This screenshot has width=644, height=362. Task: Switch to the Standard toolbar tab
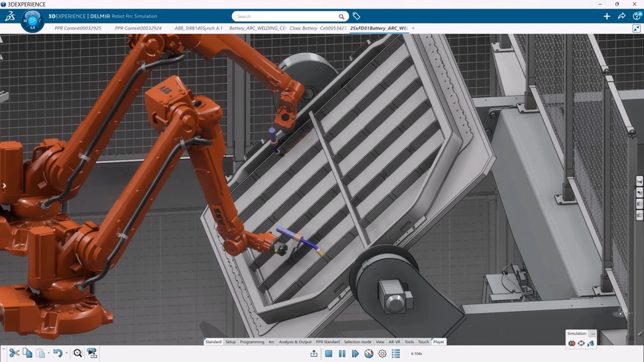(x=213, y=342)
